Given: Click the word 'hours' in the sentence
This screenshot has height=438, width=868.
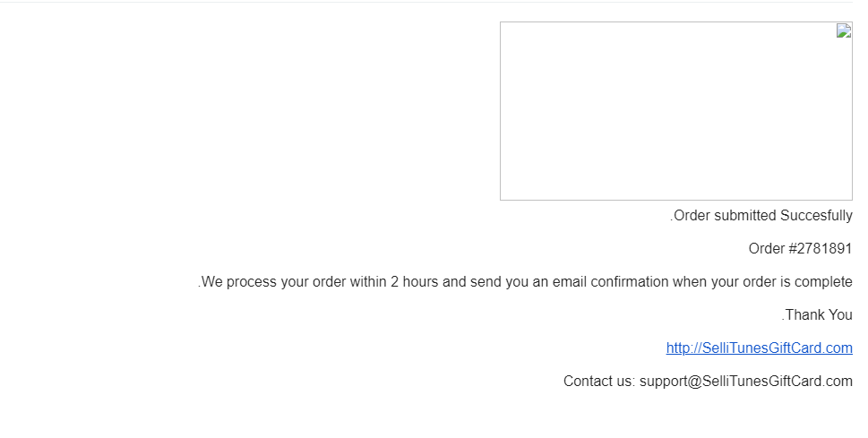Looking at the screenshot, I should [x=421, y=282].
